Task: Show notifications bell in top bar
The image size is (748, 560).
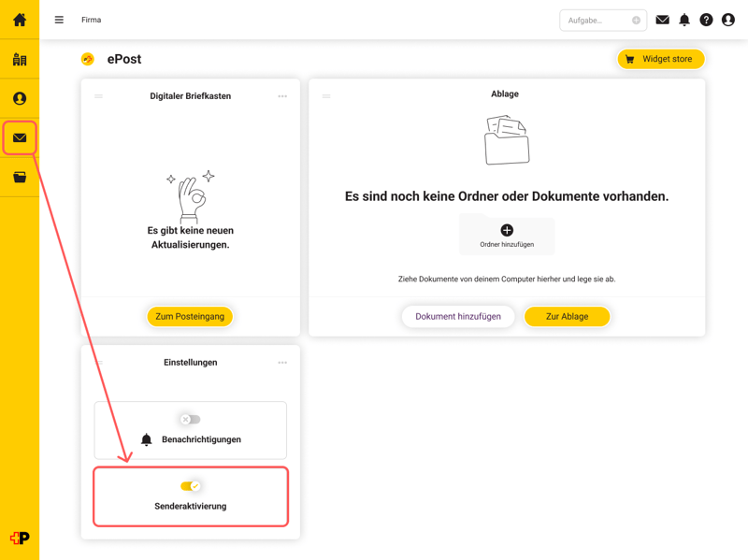Action: coord(684,20)
